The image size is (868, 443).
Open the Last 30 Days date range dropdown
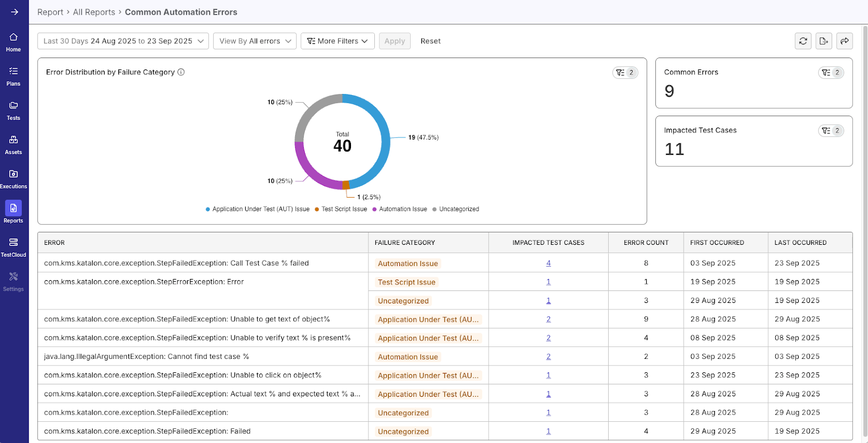click(x=123, y=41)
